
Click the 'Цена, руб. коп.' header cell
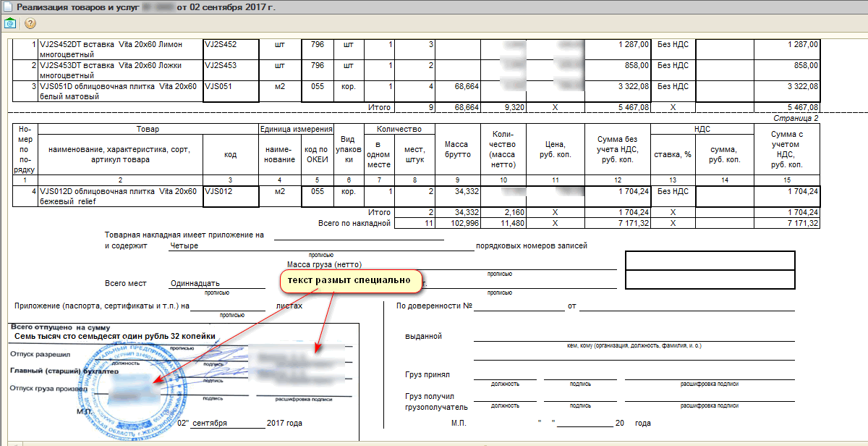555,149
